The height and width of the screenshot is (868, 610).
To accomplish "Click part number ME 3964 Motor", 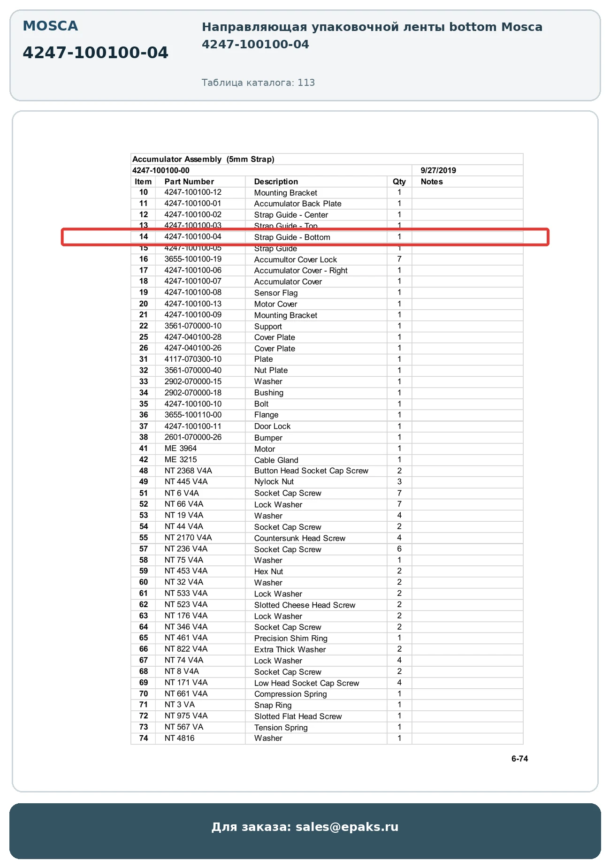I will [181, 449].
